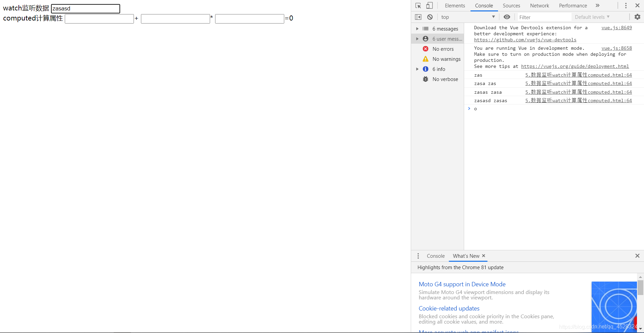Click the user messages person icon

[x=426, y=39]
